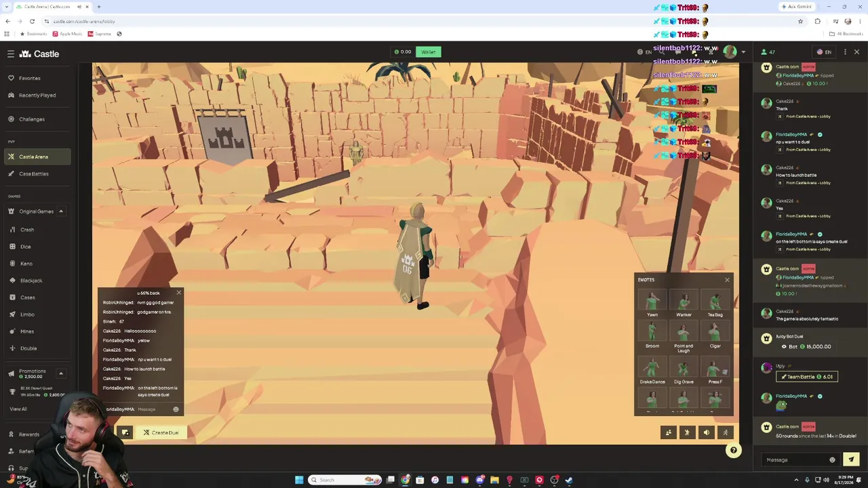Viewport: 868px width, 488px height.
Task: Click the Wallet button
Action: click(x=428, y=52)
